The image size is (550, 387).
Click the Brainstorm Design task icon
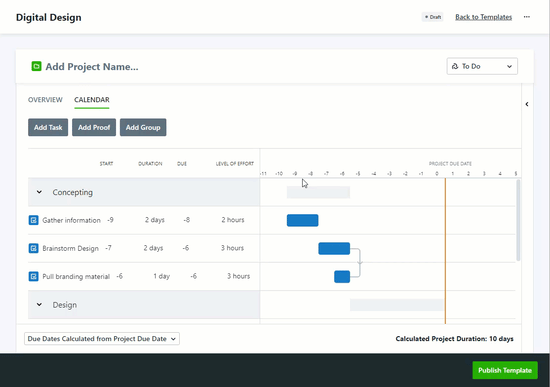(33, 248)
